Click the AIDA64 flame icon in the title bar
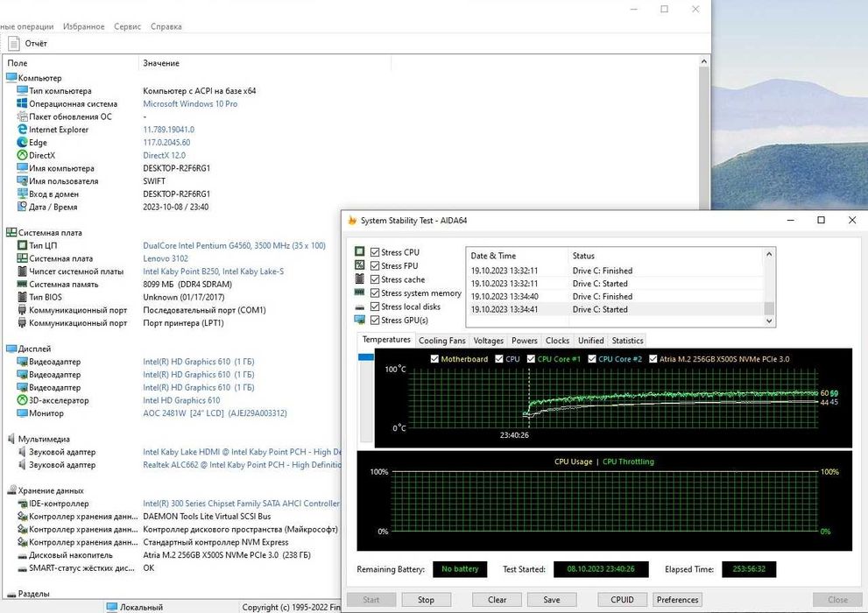 (x=352, y=220)
